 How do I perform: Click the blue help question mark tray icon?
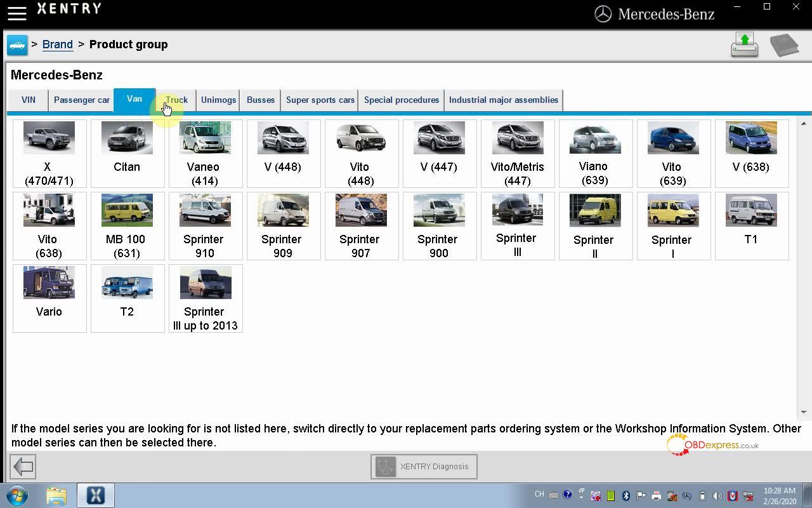point(568,495)
